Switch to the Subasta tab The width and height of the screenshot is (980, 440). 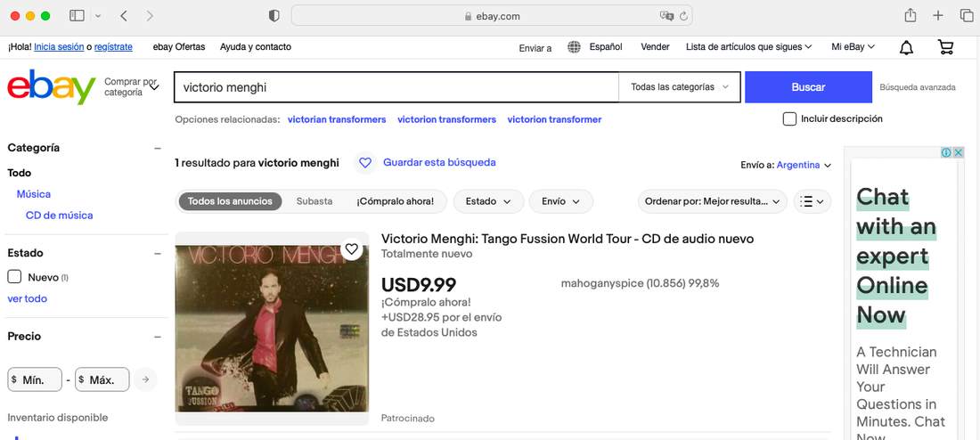tap(314, 201)
